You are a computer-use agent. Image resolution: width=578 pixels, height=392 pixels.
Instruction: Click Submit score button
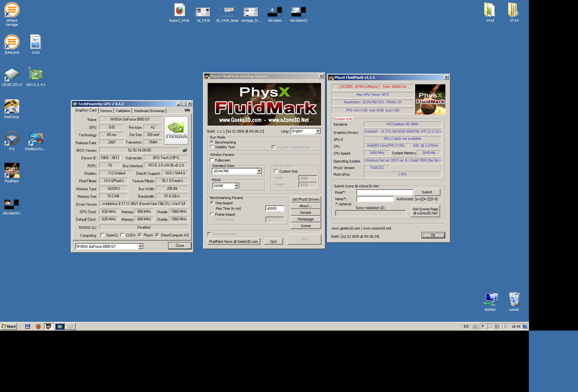[x=427, y=192]
